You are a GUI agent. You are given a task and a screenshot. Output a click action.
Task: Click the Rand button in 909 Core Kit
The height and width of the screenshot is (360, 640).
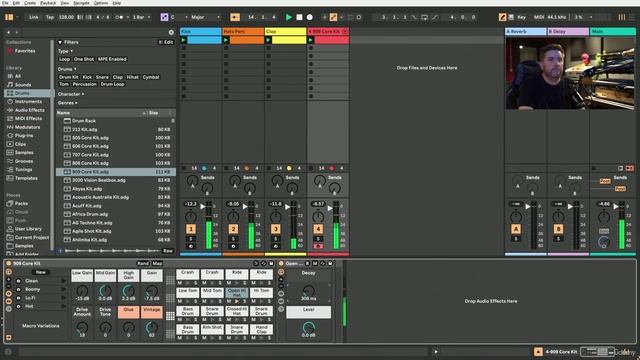[143, 263]
